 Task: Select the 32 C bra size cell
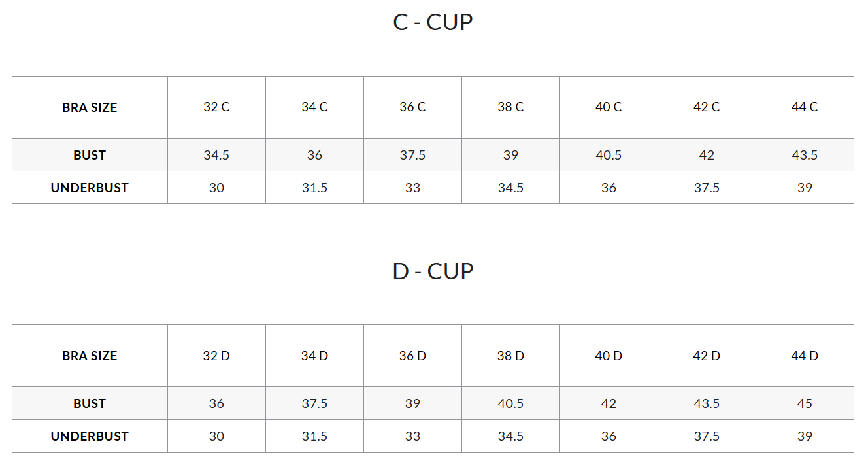click(216, 107)
